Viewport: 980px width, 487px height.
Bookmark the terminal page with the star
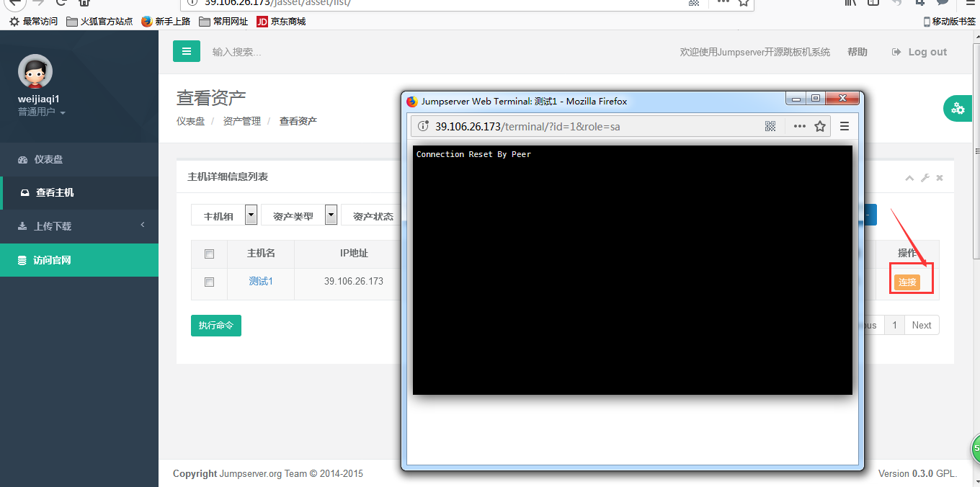(820, 126)
